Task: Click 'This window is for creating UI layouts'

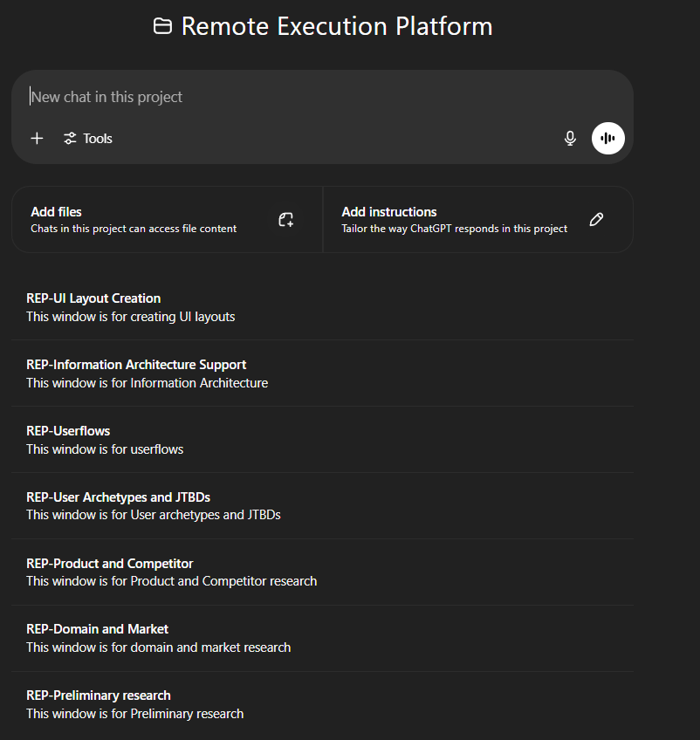Action: (131, 317)
